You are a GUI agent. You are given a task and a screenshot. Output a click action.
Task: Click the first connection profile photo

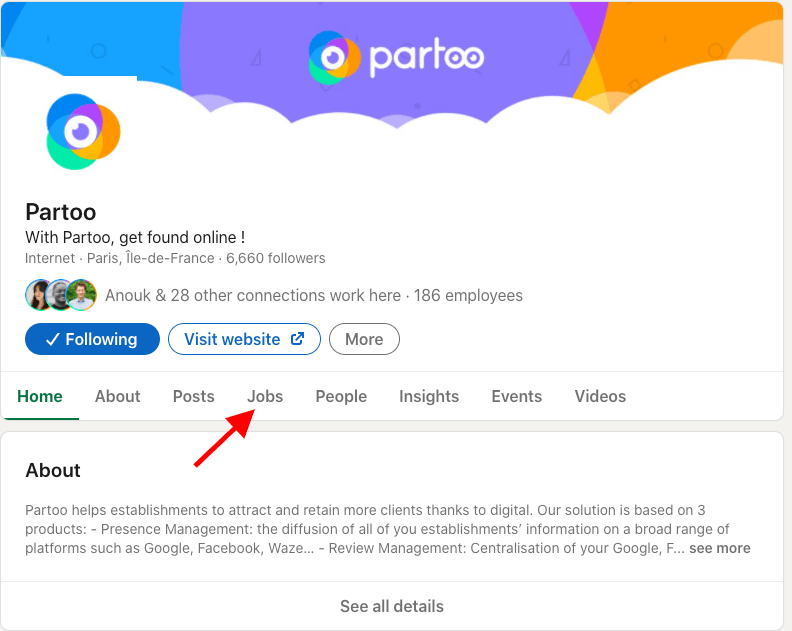pyautogui.click(x=40, y=295)
